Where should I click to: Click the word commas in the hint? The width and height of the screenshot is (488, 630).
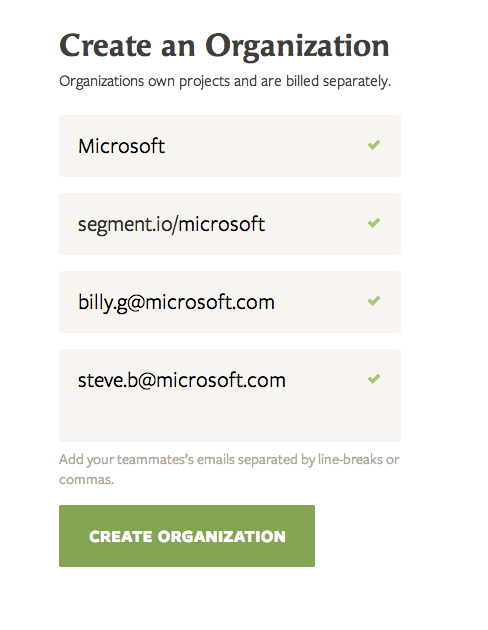coord(86,479)
